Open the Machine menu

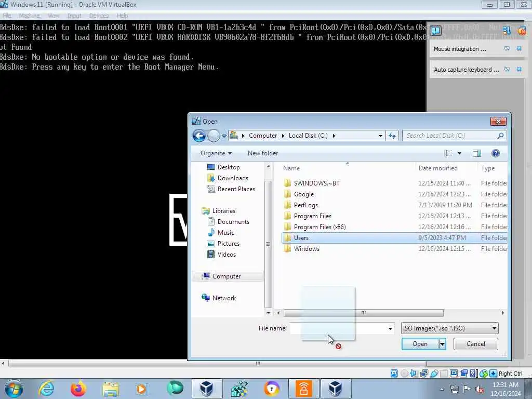click(x=29, y=16)
